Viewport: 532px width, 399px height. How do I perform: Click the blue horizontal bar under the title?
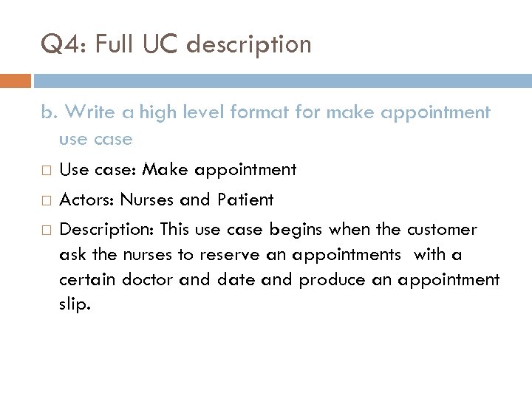(281, 80)
